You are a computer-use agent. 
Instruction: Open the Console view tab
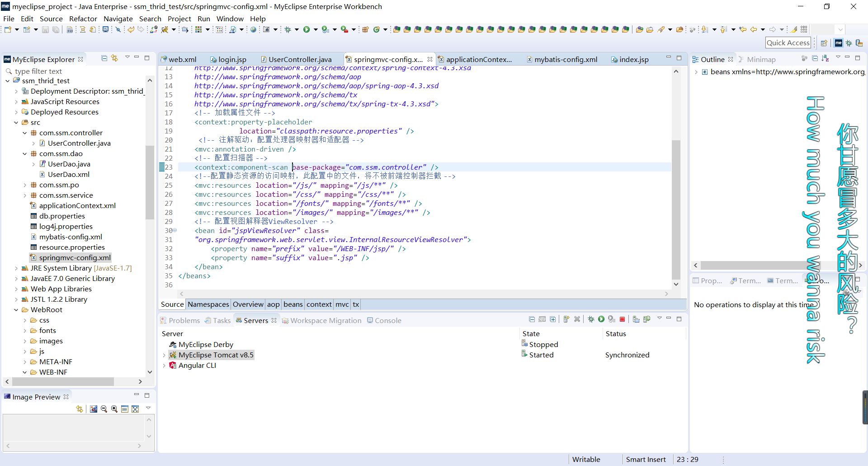(x=384, y=320)
